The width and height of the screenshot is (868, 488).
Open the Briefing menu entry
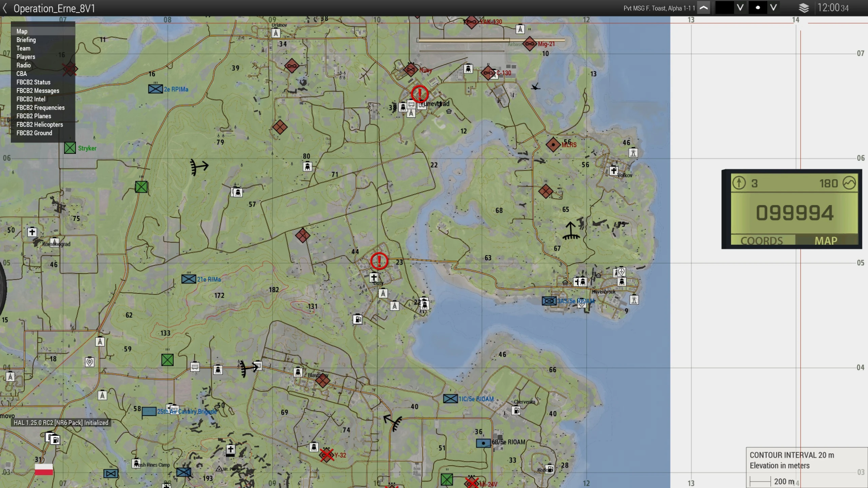[26, 40]
